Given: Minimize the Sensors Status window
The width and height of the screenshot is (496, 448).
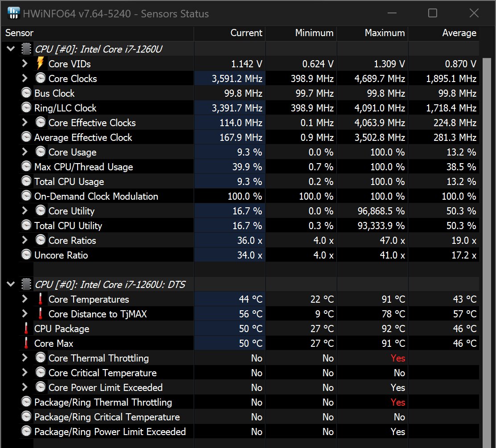Looking at the screenshot, I should tap(392, 13).
